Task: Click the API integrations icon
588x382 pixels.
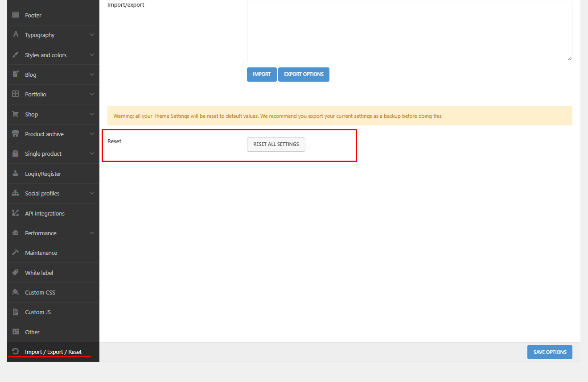Action: click(x=16, y=213)
